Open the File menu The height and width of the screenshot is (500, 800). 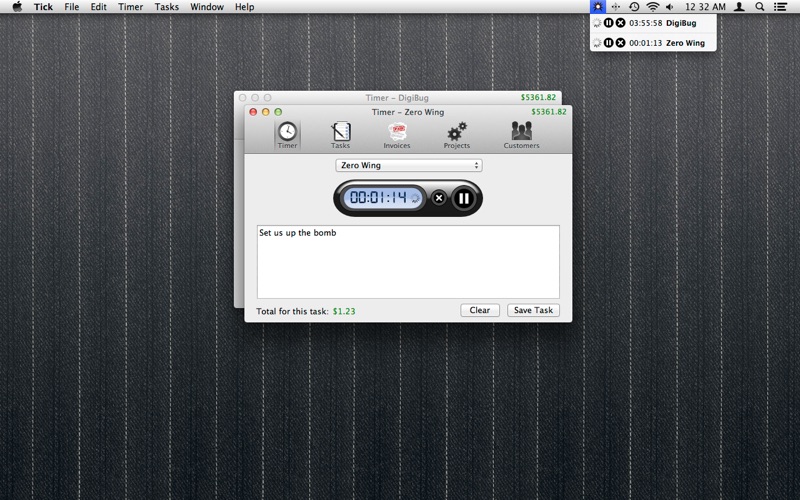point(71,7)
